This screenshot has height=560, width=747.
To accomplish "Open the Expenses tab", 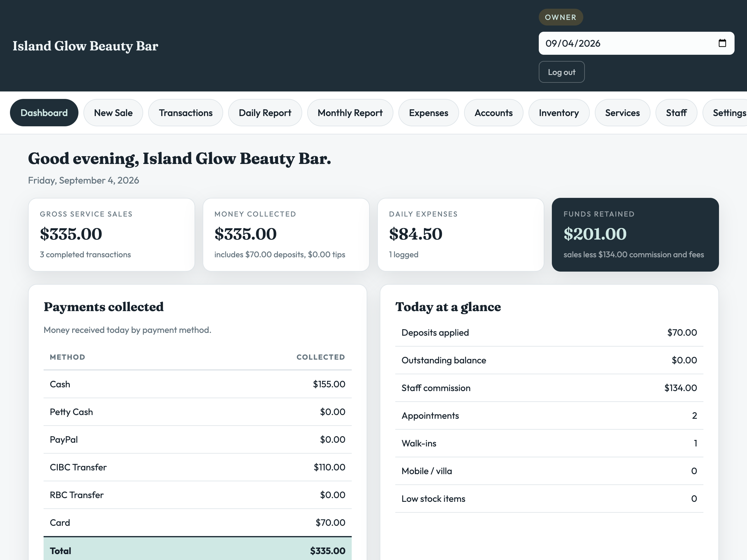I will tap(429, 113).
